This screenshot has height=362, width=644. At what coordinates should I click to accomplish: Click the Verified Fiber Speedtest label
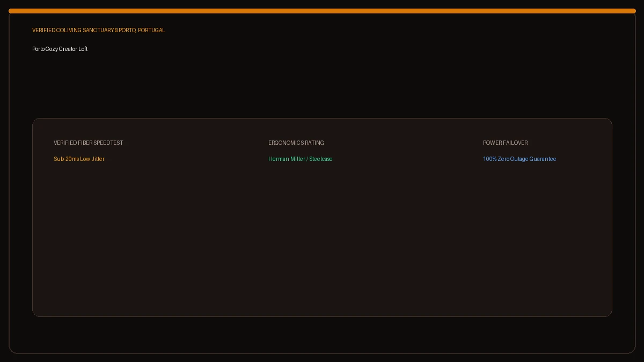pyautogui.click(x=89, y=143)
